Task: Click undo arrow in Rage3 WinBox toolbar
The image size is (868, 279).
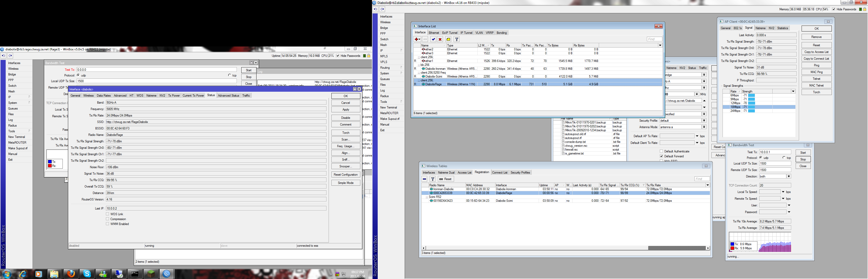Action: point(3,56)
